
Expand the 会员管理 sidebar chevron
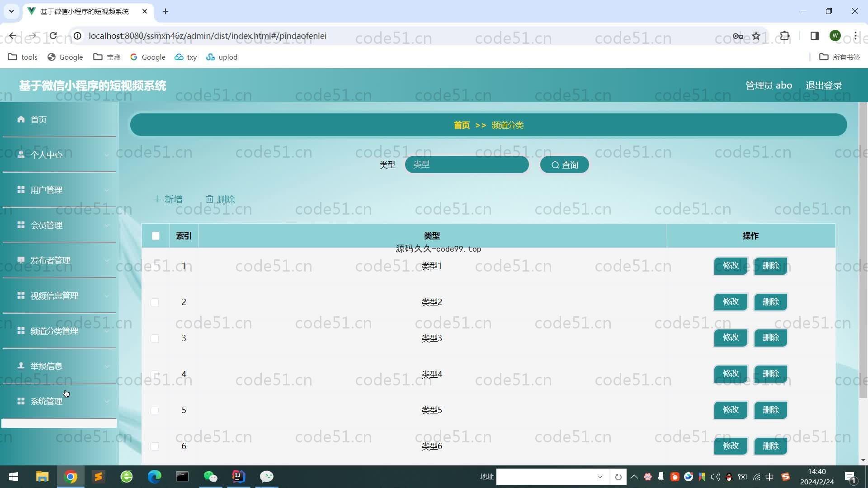(107, 225)
